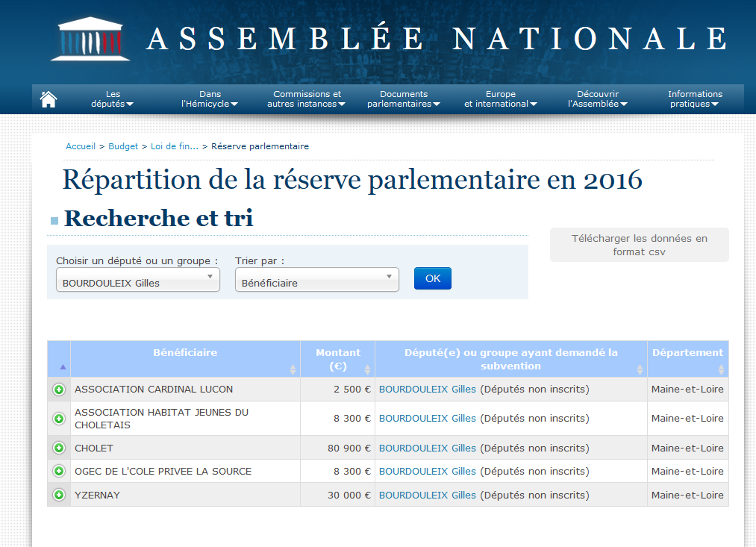Sort table by Montant column arrows
756x547 pixels.
coord(367,369)
